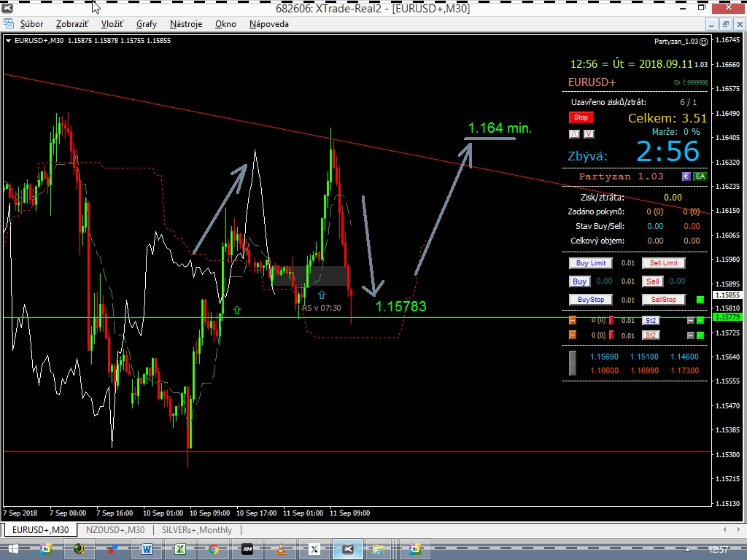This screenshot has width=747, height=560.
Task: Click the 1.164 min. chart label
Action: pos(500,128)
